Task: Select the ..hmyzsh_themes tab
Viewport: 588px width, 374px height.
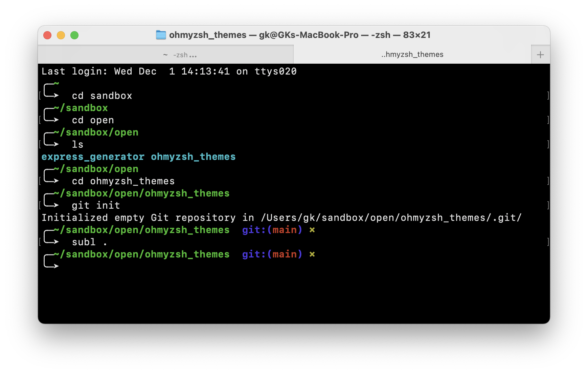Action: [412, 55]
